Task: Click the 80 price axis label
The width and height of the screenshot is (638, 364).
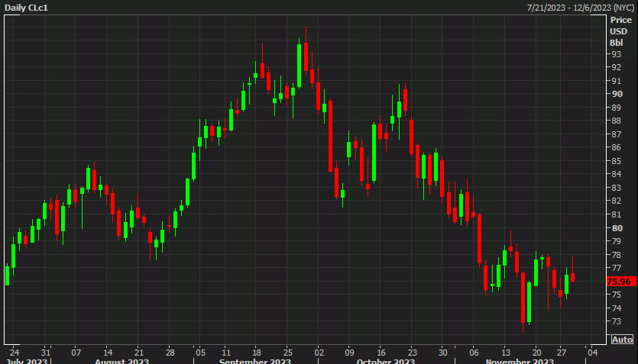Action: pos(616,228)
